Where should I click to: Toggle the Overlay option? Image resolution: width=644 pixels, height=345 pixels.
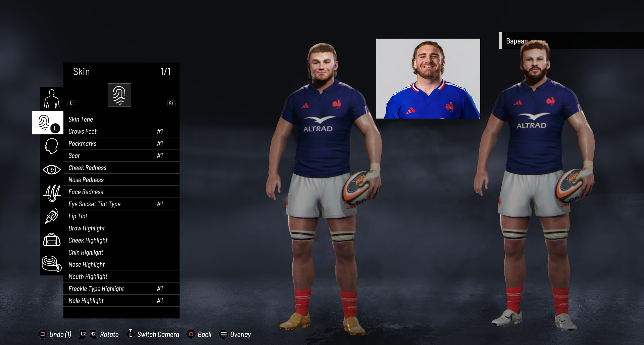point(235,334)
